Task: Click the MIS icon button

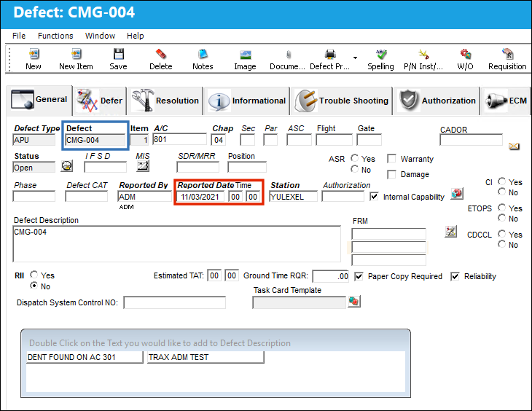Action: (143, 165)
